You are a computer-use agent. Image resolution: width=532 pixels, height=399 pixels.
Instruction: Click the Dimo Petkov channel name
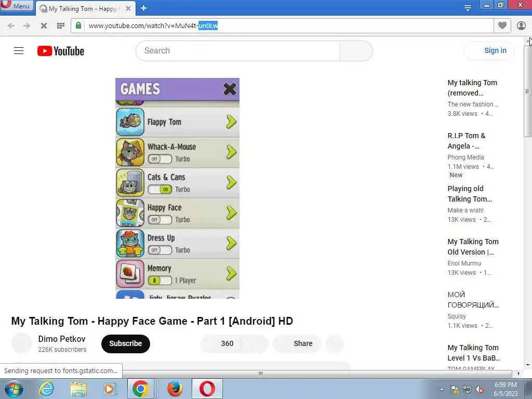coord(62,339)
